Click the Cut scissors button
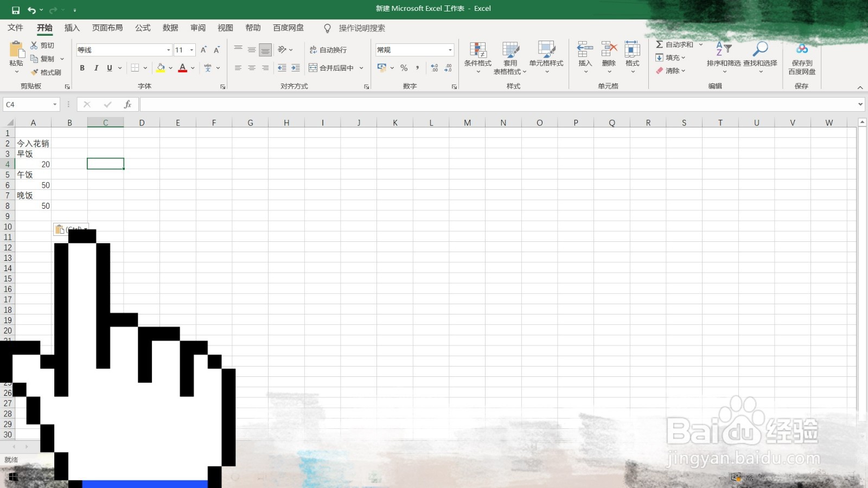This screenshot has width=868, height=488. point(42,46)
